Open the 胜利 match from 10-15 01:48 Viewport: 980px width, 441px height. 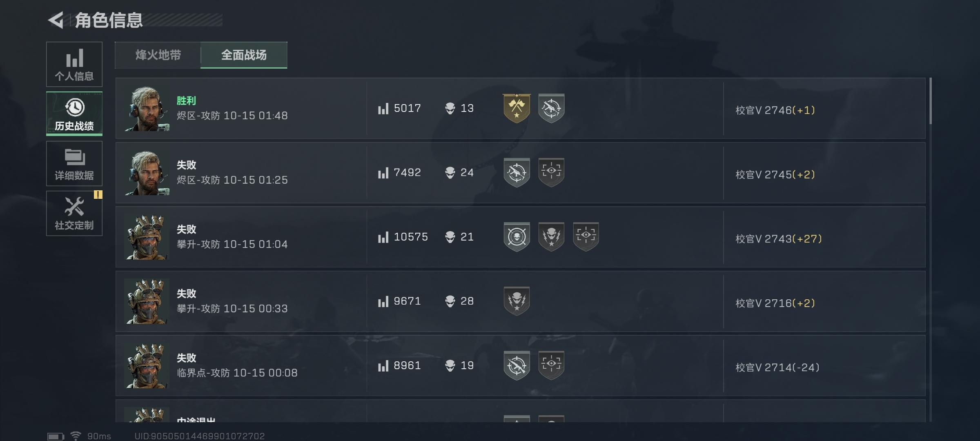pyautogui.click(x=521, y=108)
